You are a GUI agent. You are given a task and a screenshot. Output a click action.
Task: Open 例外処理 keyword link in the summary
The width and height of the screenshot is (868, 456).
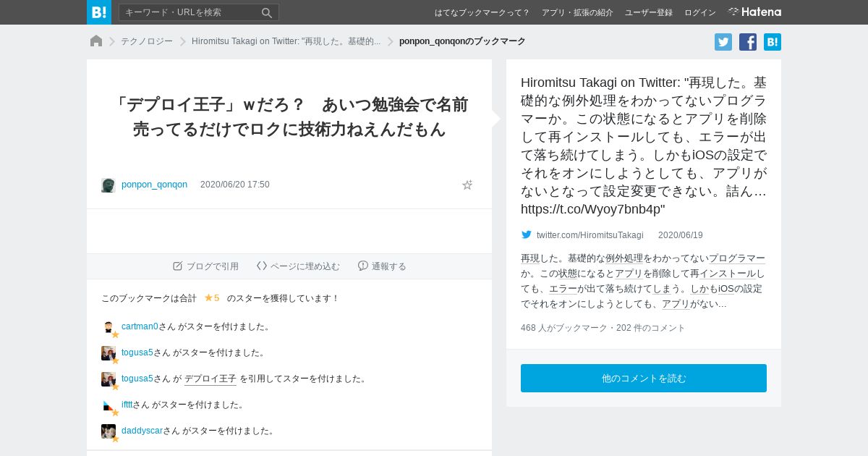pyautogui.click(x=624, y=258)
